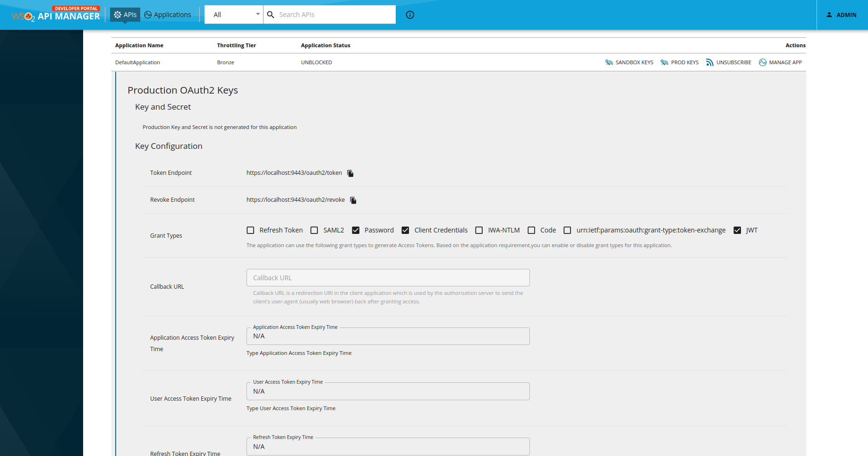The width and height of the screenshot is (868, 456).
Task: Open PROD KEYS for DefaultApplication
Action: pyautogui.click(x=680, y=62)
